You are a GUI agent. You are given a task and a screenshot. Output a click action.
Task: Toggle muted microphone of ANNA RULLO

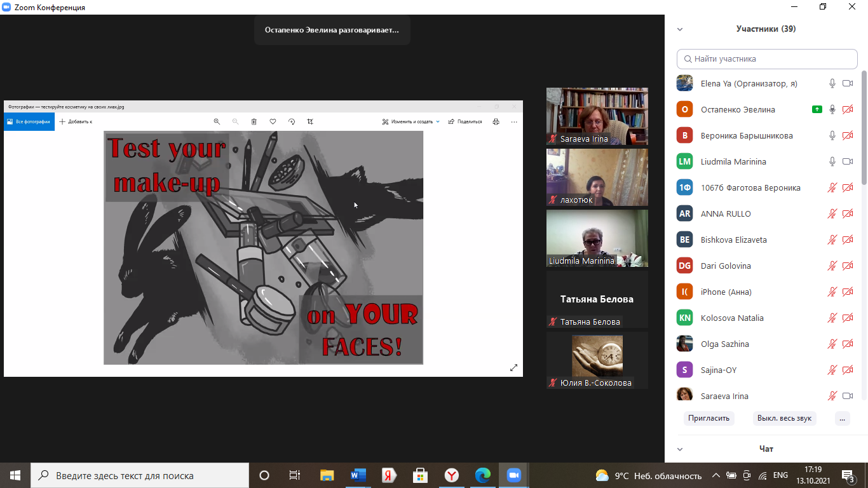point(832,213)
